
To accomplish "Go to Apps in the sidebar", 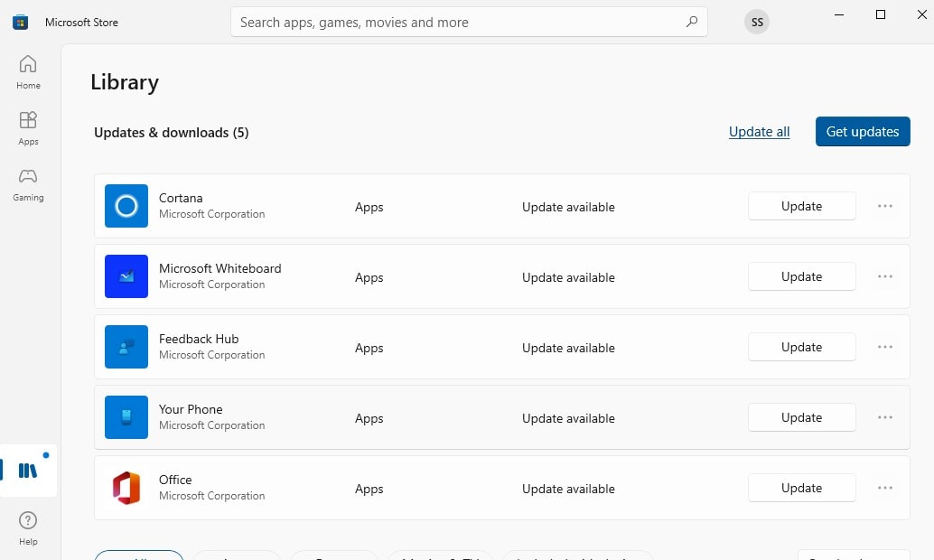I will (28, 127).
